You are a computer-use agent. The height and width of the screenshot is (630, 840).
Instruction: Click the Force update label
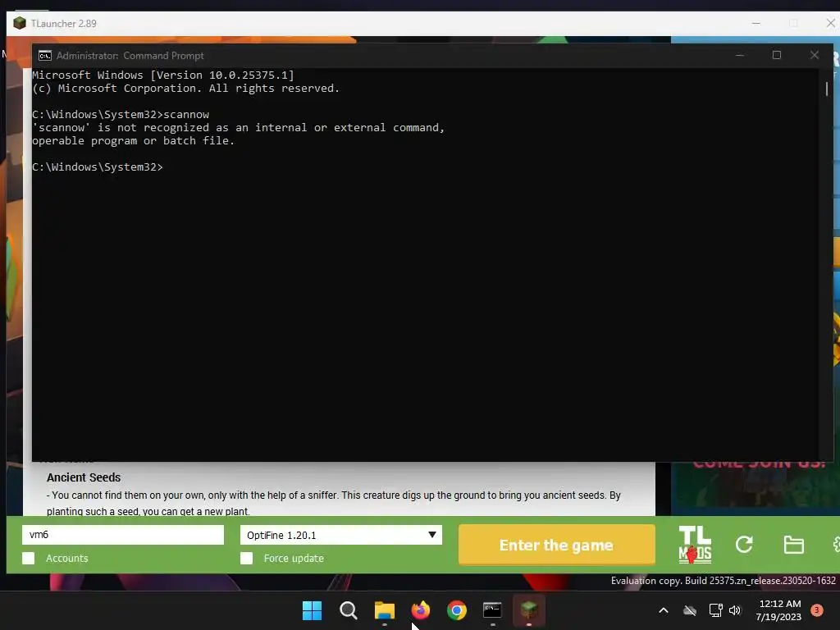coord(294,558)
